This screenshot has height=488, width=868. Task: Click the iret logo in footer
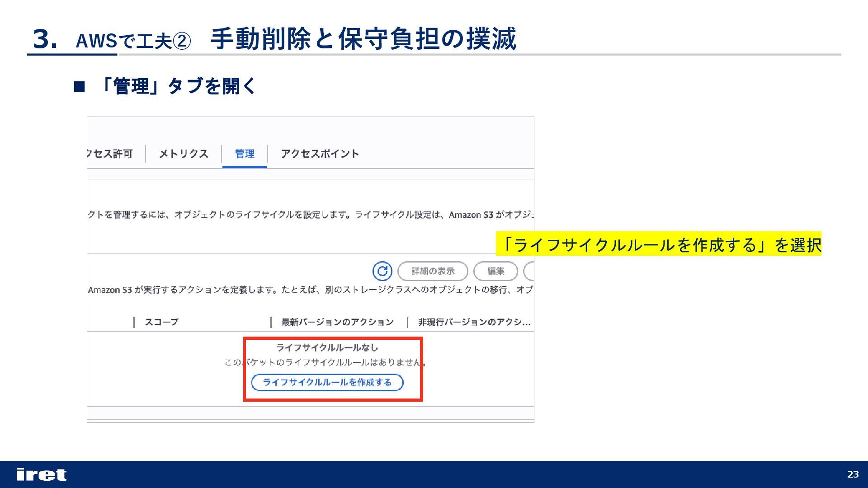tap(41, 474)
